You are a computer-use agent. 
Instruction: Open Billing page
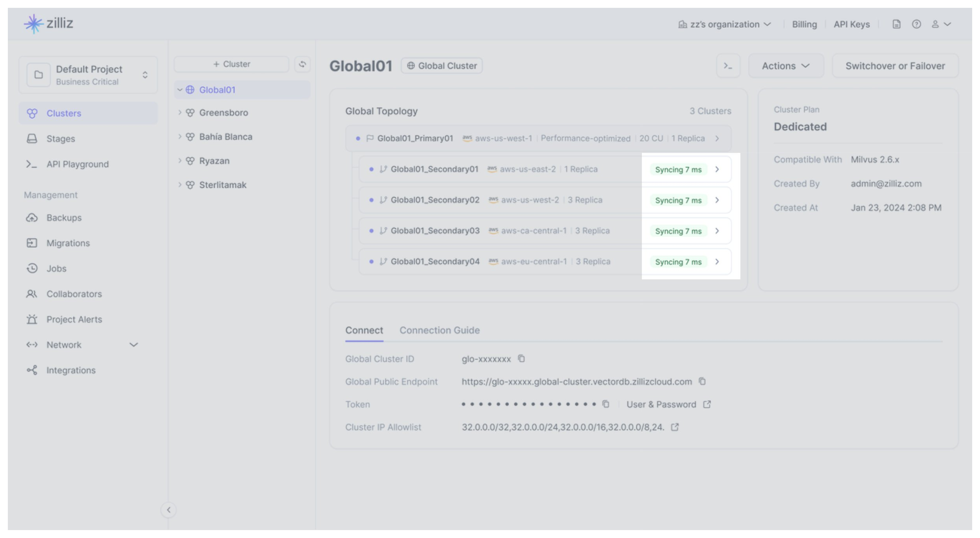click(x=804, y=24)
